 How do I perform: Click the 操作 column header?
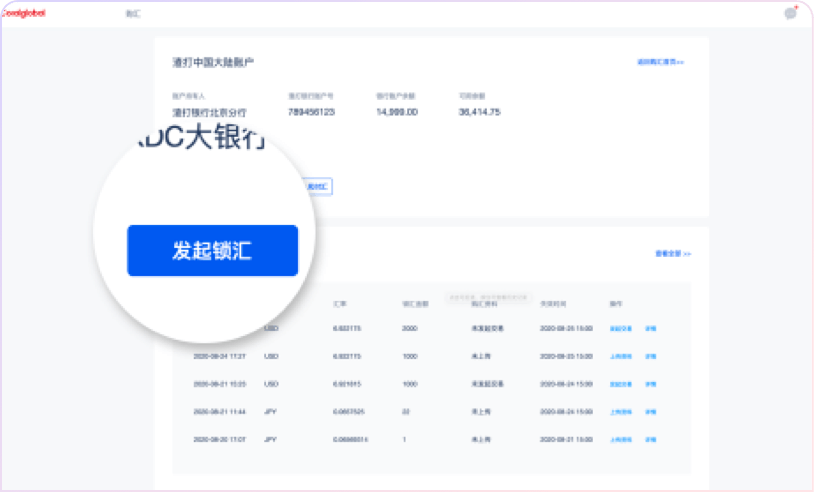pos(616,304)
